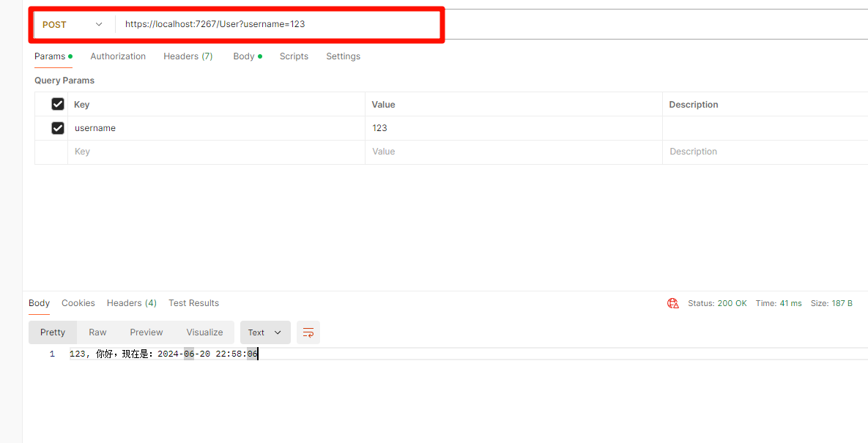Image resolution: width=868 pixels, height=443 pixels.
Task: Switch to the Params tab
Action: (53, 56)
